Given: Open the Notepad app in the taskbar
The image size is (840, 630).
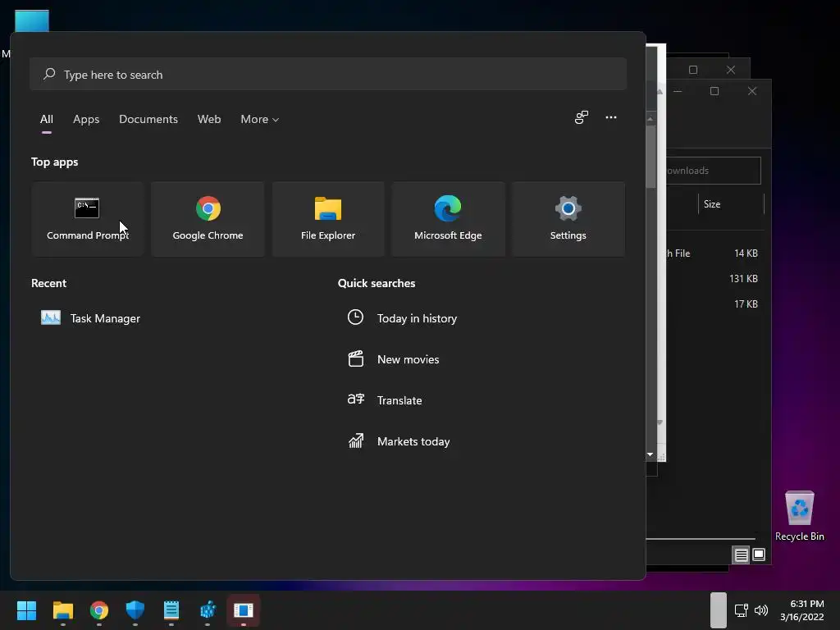Looking at the screenshot, I should 171,609.
